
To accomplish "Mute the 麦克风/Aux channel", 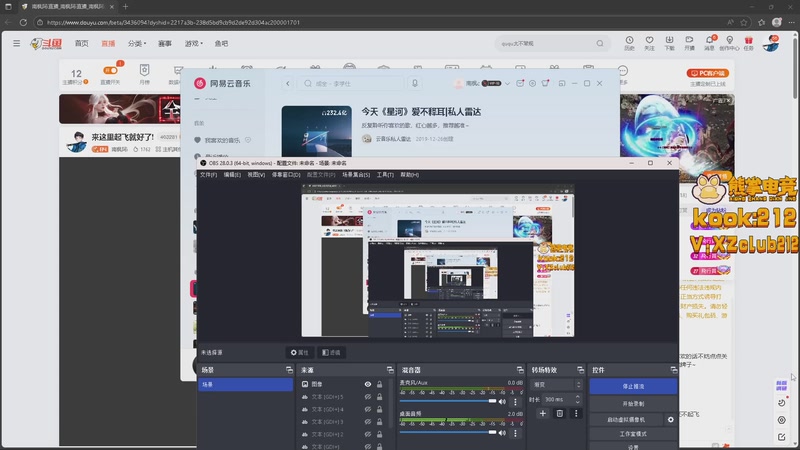I will click(x=502, y=402).
